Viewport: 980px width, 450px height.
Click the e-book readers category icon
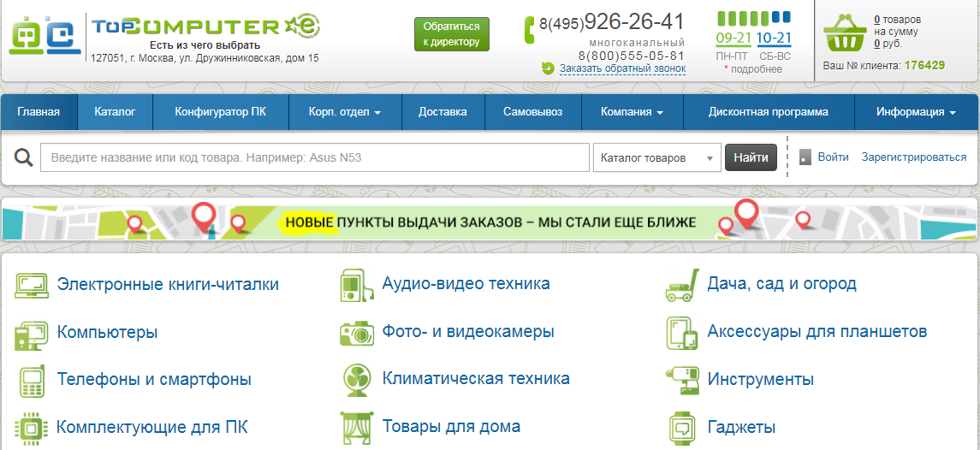[33, 285]
